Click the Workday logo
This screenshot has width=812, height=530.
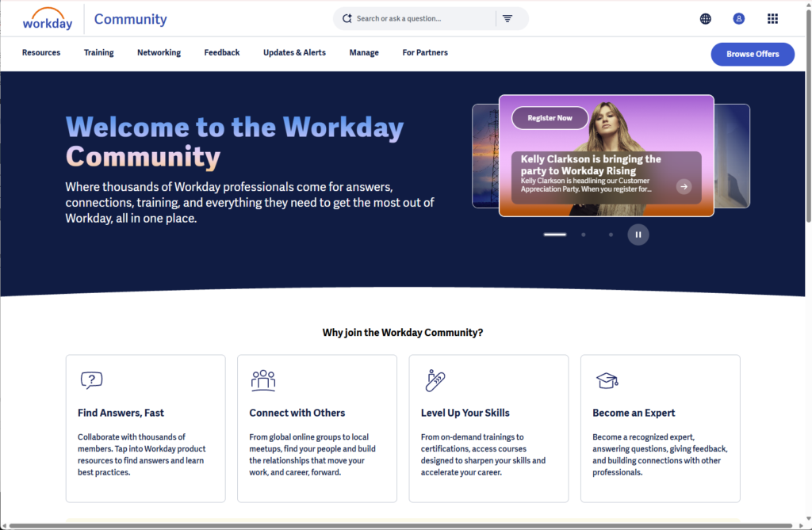(x=47, y=19)
